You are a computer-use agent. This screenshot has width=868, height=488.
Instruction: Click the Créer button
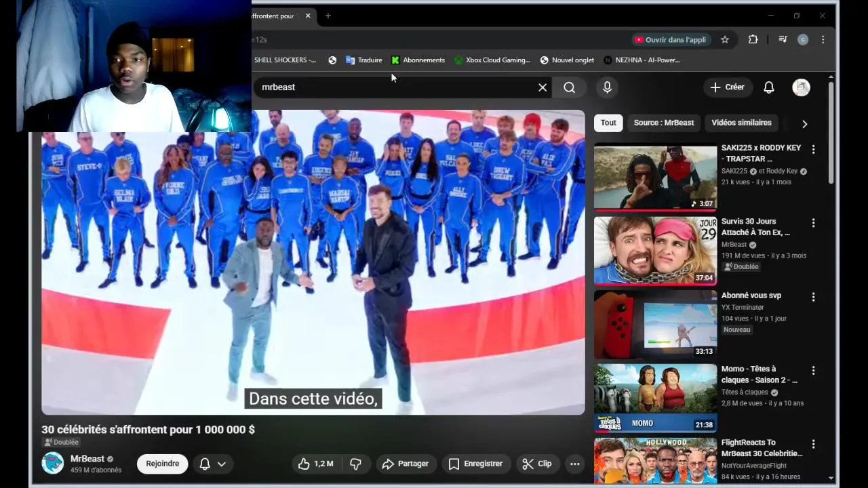tap(727, 87)
